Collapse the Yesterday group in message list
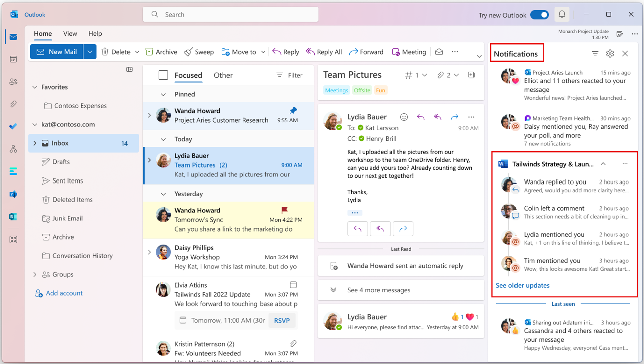This screenshot has height=364, width=644. (x=163, y=194)
